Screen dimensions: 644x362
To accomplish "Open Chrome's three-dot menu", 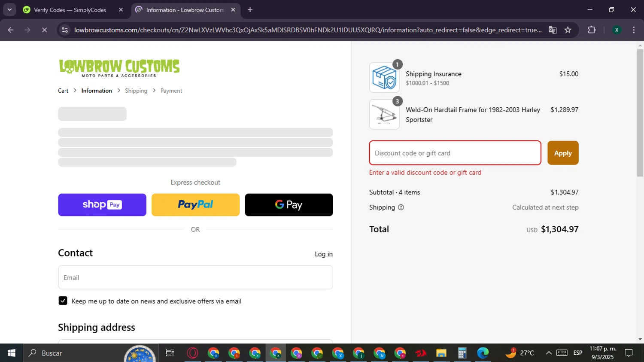I will pos(634,30).
